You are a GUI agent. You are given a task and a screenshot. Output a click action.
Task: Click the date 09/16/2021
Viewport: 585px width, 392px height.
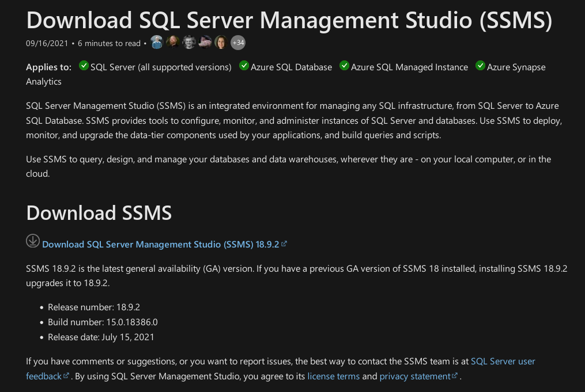tap(47, 43)
